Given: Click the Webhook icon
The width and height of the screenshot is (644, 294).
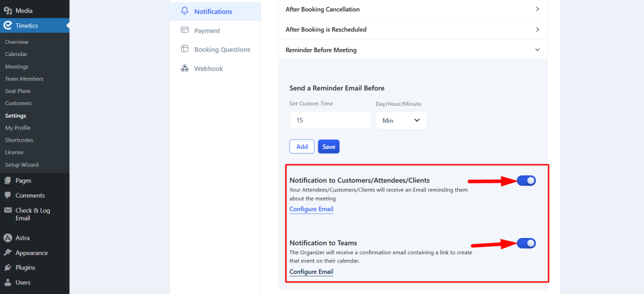Looking at the screenshot, I should tap(185, 68).
